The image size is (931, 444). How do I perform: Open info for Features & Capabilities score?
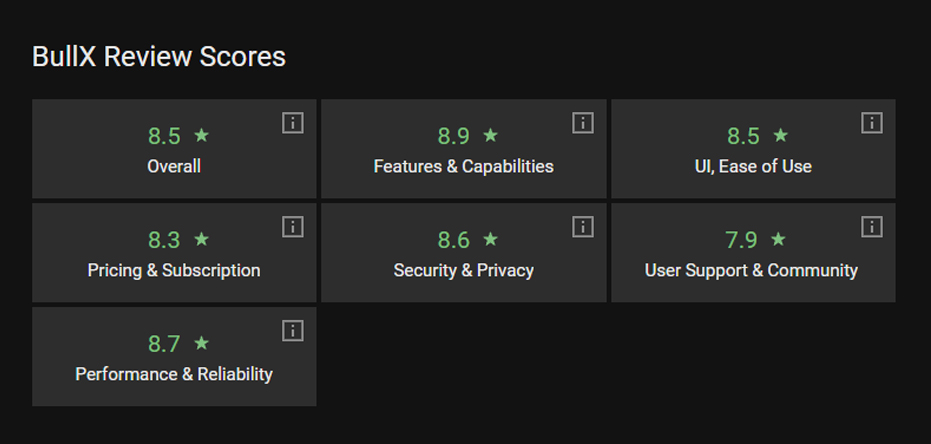(583, 123)
